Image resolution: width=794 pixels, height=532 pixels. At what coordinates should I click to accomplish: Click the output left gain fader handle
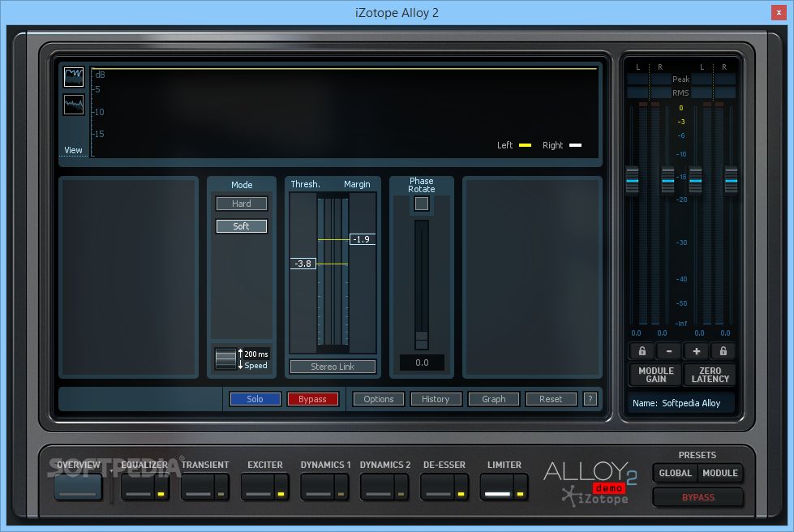696,180
